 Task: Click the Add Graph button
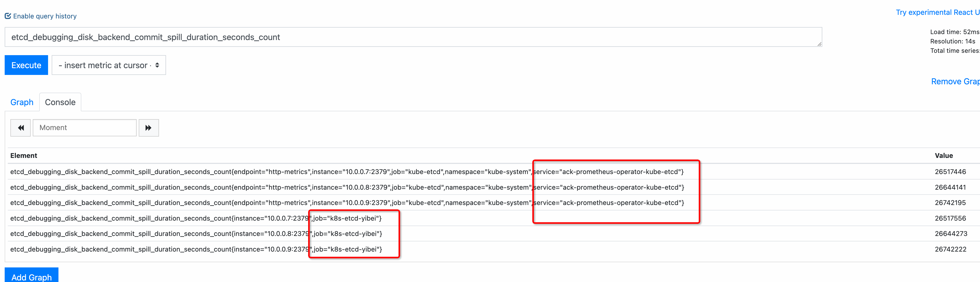(31, 277)
